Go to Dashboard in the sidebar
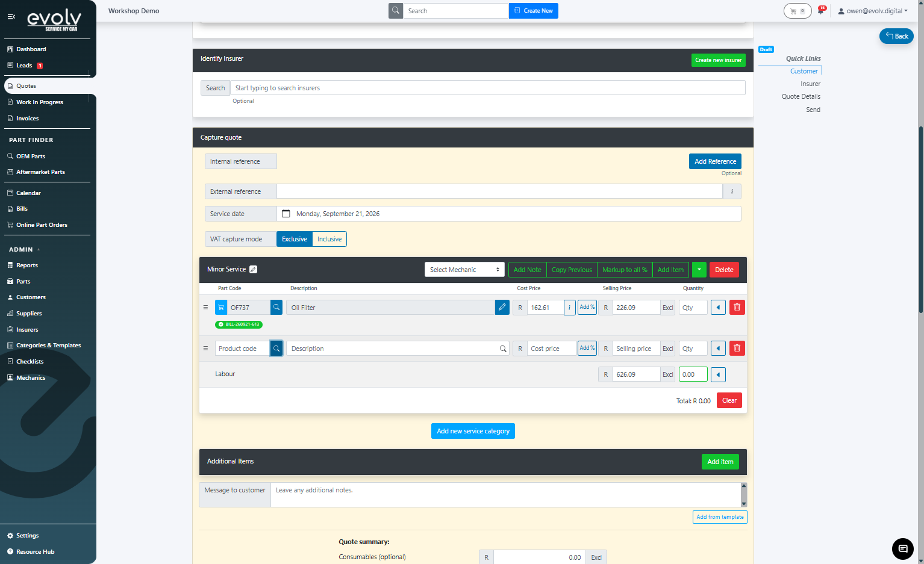The width and height of the screenshot is (924, 564). coord(31,49)
